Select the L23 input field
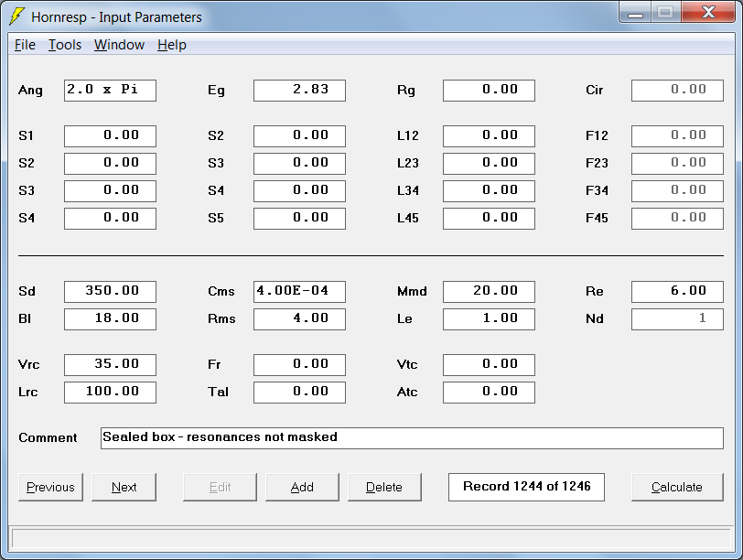 (x=489, y=164)
